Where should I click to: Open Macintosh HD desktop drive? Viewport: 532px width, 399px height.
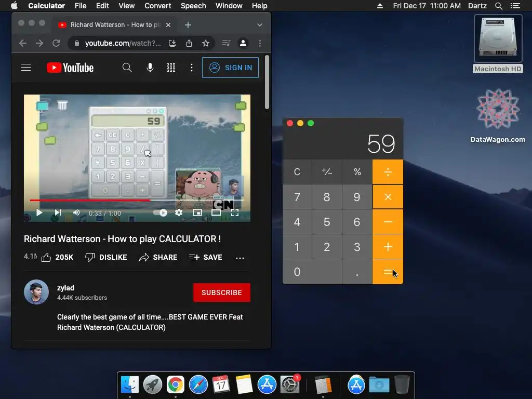click(x=498, y=44)
